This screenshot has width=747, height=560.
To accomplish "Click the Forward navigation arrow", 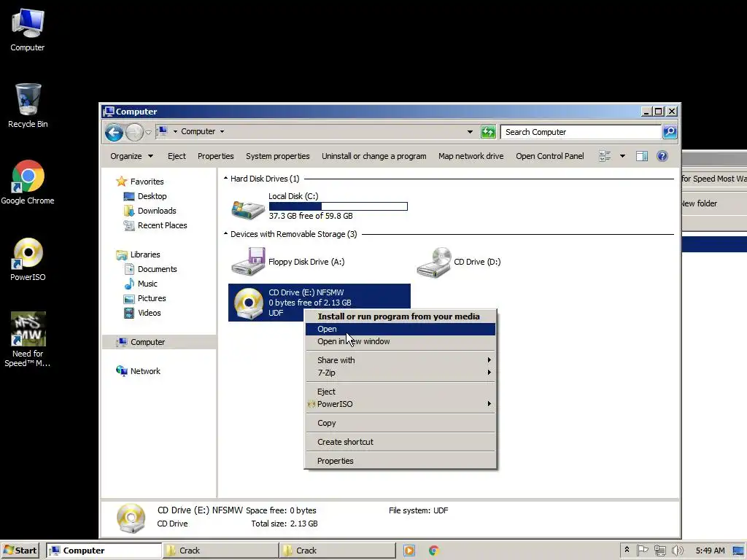I will click(134, 132).
